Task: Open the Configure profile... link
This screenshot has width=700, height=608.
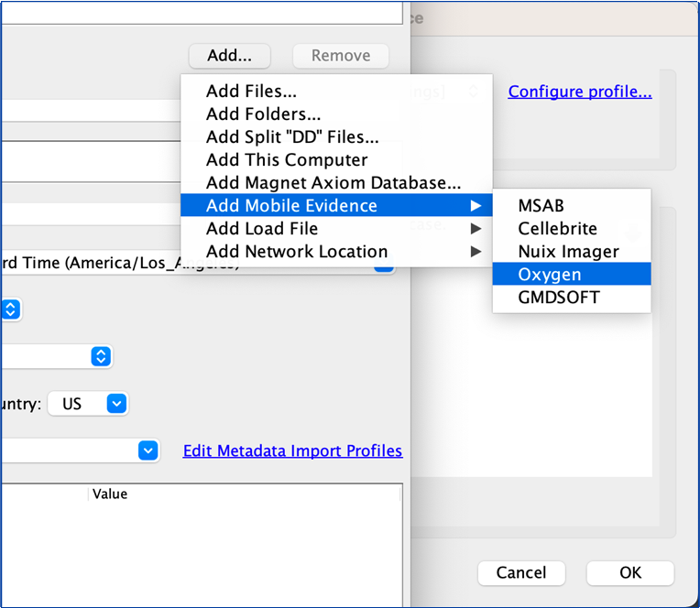Action: [580, 92]
